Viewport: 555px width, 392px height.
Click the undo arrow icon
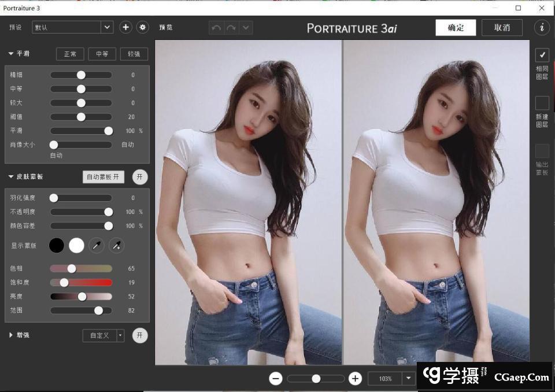click(x=216, y=28)
